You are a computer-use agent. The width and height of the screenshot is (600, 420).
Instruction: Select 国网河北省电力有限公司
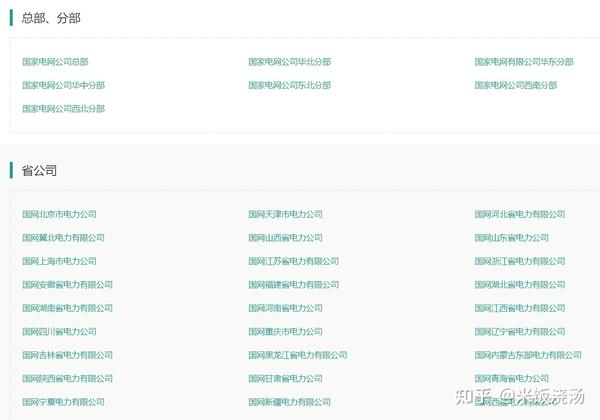point(520,214)
